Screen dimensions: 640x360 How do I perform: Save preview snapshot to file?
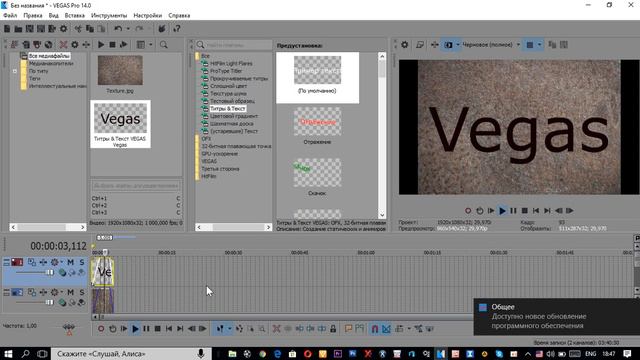tap(564, 44)
